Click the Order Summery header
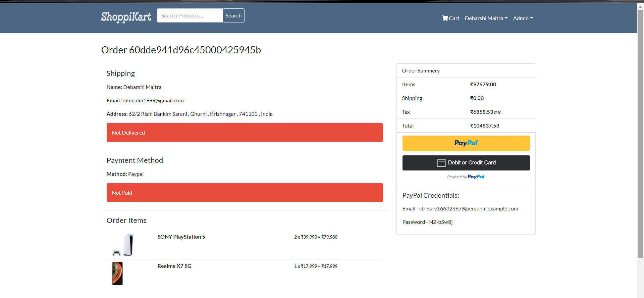The width and height of the screenshot is (644, 298). pos(421,70)
